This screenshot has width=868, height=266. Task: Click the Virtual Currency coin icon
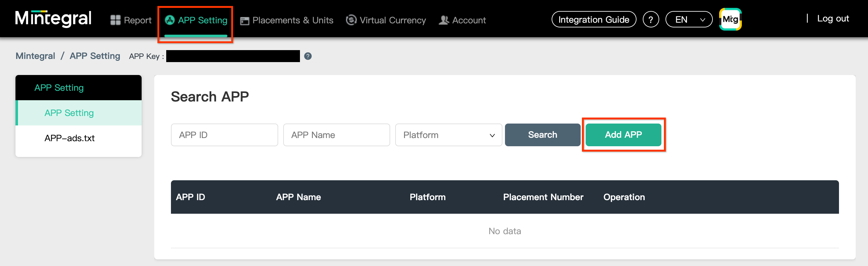click(x=351, y=20)
